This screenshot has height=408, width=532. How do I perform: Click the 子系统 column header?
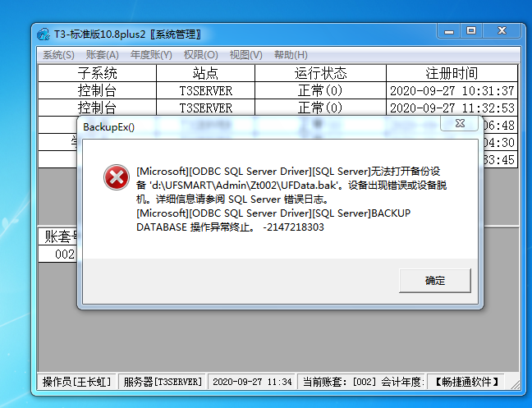pos(97,73)
